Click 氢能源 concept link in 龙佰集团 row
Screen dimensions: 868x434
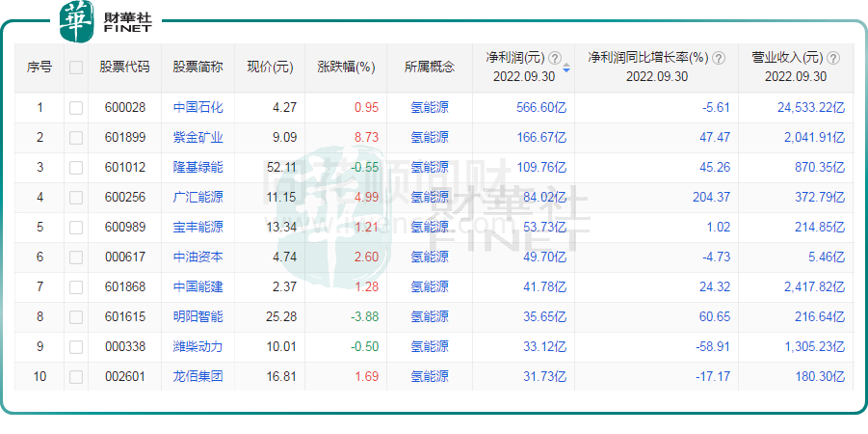tap(430, 376)
